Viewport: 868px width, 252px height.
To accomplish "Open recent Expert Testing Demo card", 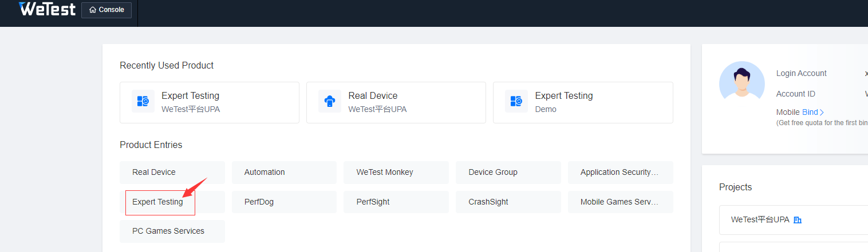I will coord(583,102).
